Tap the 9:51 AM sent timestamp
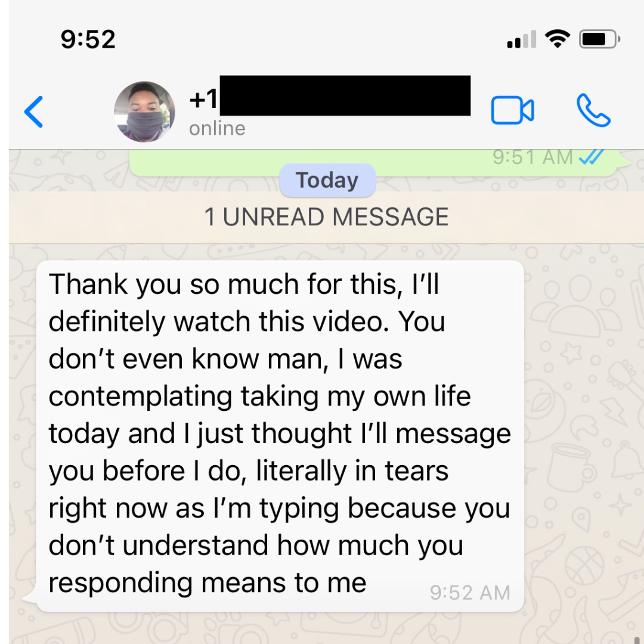This screenshot has height=644, width=644. click(532, 157)
